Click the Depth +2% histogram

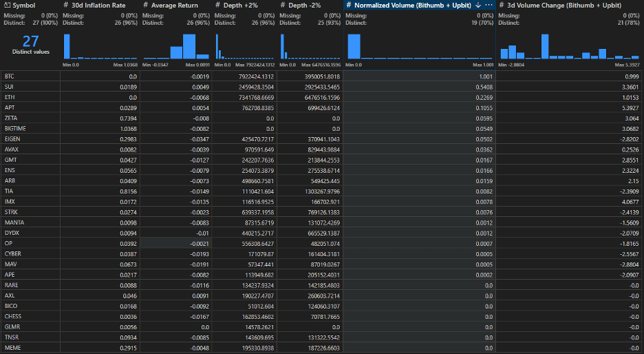[x=245, y=46]
